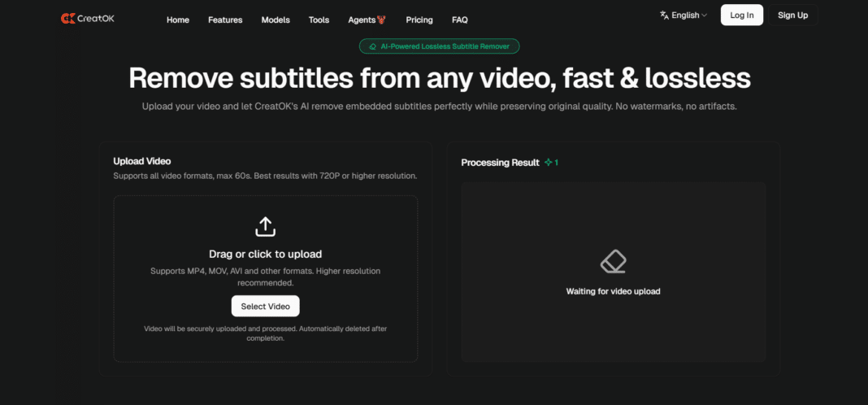Click the eraser icon in the result panel

(x=613, y=262)
